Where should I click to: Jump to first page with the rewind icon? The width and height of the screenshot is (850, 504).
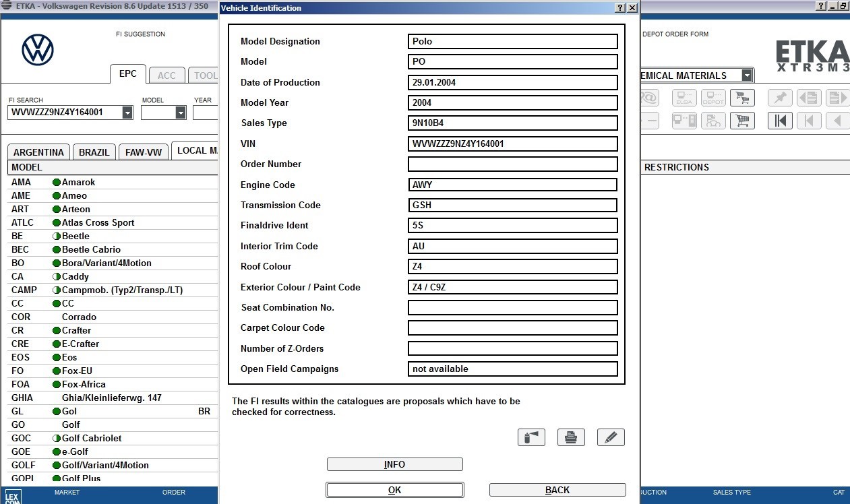780,120
